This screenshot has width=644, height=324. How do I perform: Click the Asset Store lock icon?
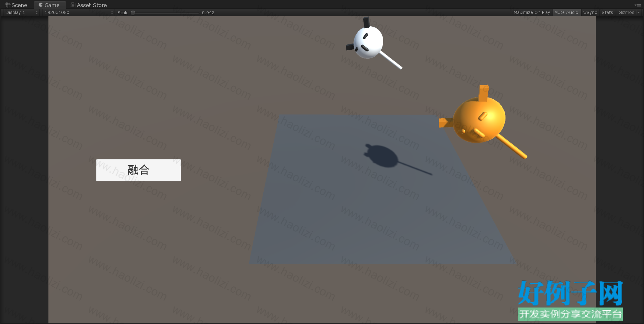tap(73, 5)
